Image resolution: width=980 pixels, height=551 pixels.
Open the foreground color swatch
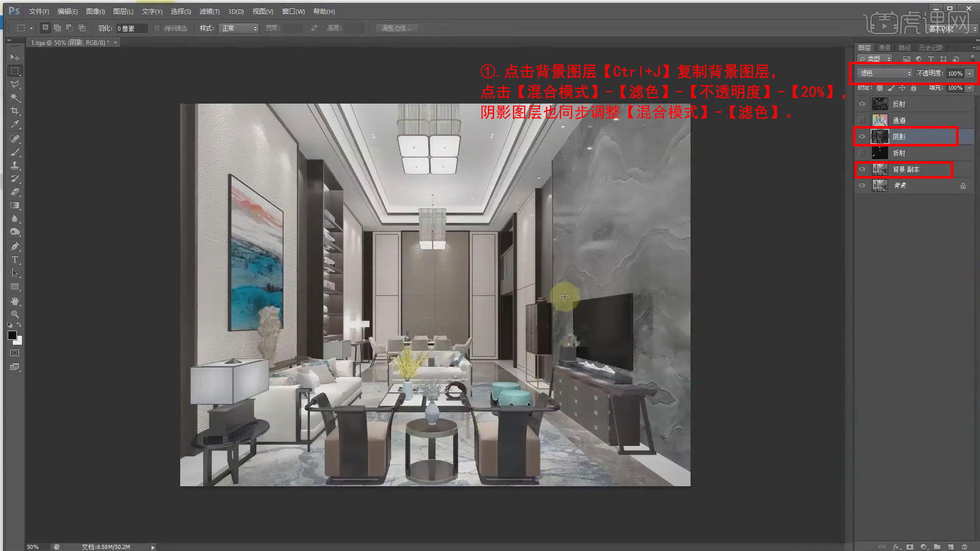(x=13, y=335)
